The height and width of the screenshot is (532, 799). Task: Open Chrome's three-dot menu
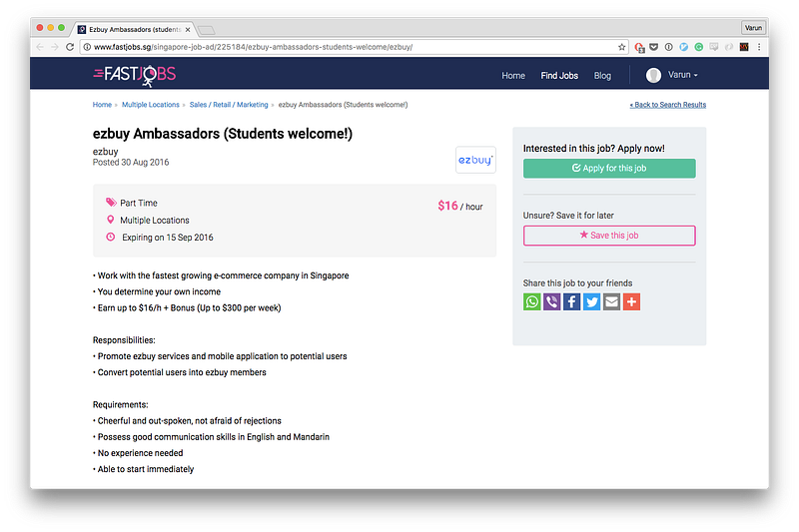[x=759, y=47]
